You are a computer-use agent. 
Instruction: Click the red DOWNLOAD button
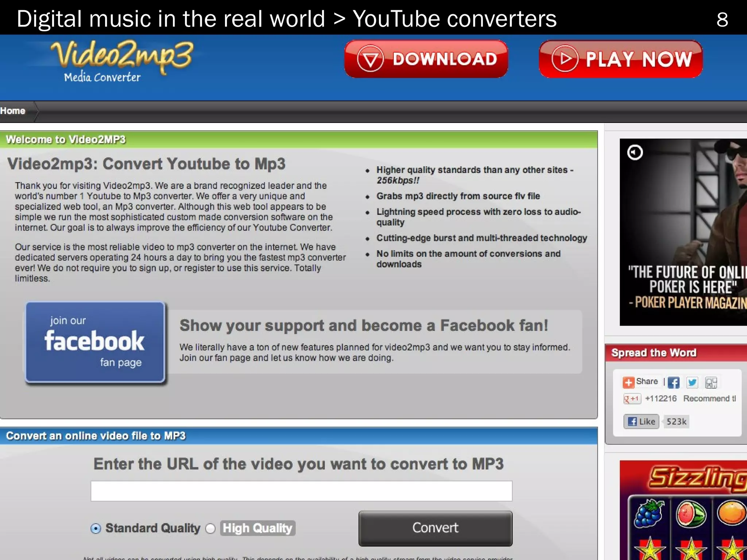(426, 59)
